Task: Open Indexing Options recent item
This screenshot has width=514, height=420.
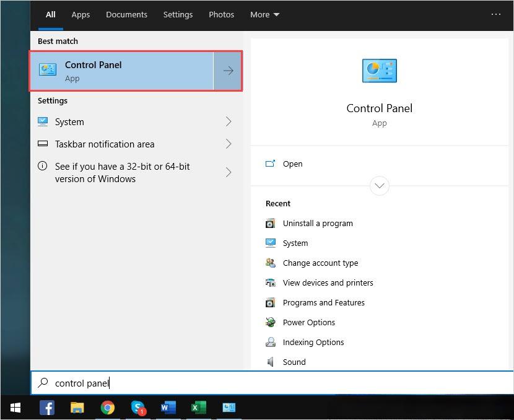Action: [x=313, y=343]
